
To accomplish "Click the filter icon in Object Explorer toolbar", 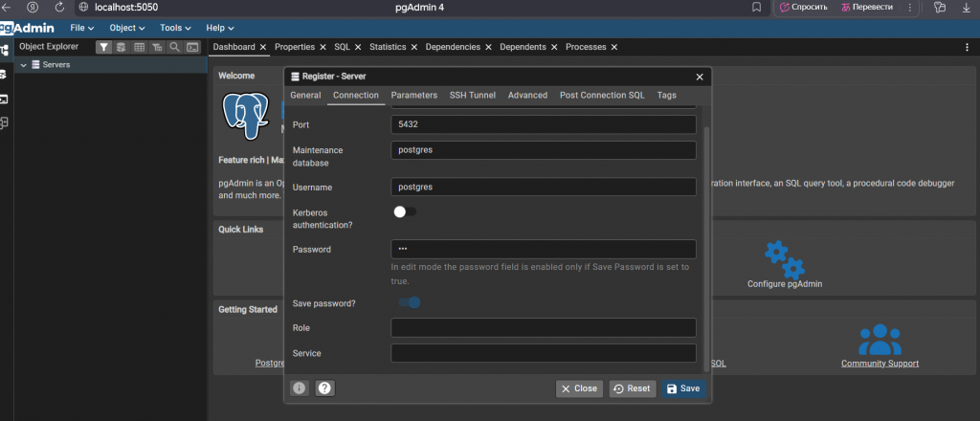I will coord(104,47).
